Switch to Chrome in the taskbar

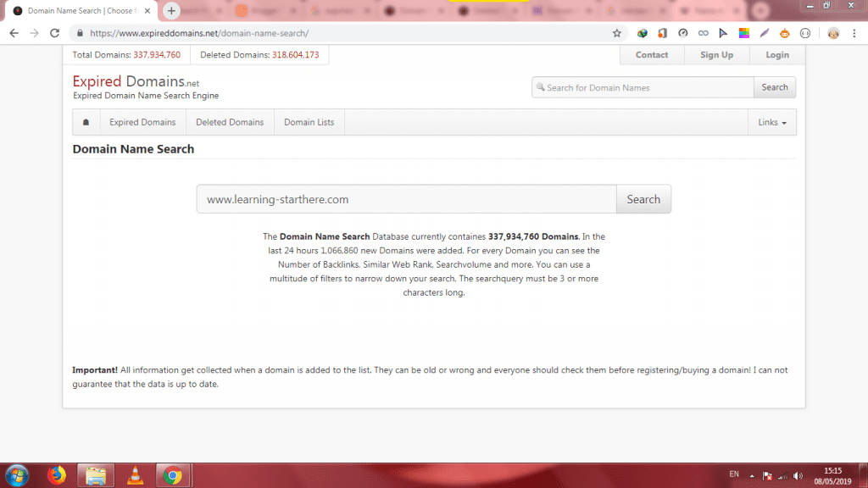pos(173,475)
